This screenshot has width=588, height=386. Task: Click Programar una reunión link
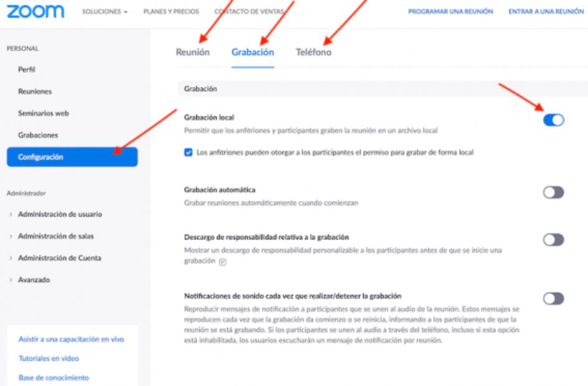point(450,12)
